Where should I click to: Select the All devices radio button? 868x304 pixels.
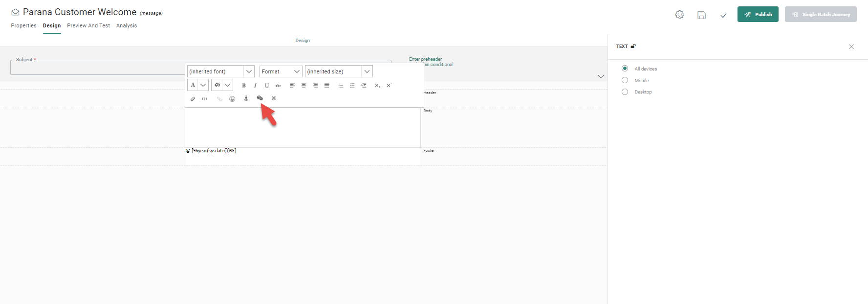pyautogui.click(x=625, y=69)
